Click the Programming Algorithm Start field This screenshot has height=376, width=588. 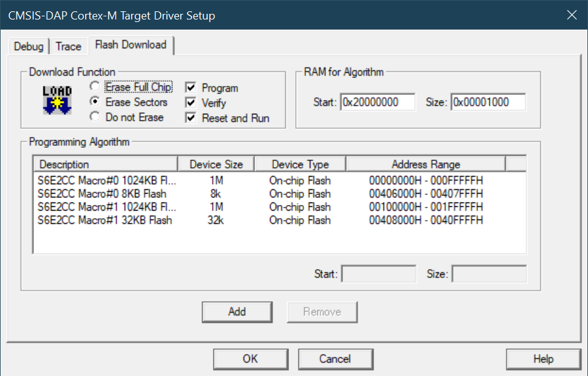[379, 274]
